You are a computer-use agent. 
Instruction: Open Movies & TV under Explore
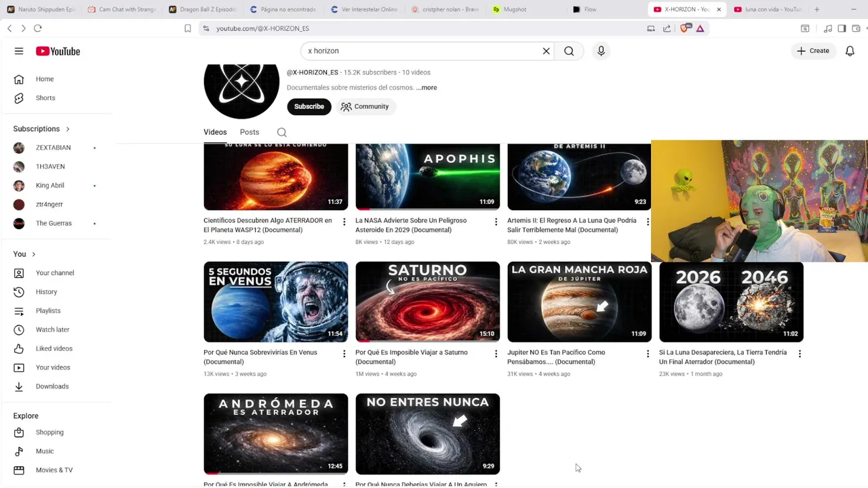pyautogui.click(x=56, y=470)
